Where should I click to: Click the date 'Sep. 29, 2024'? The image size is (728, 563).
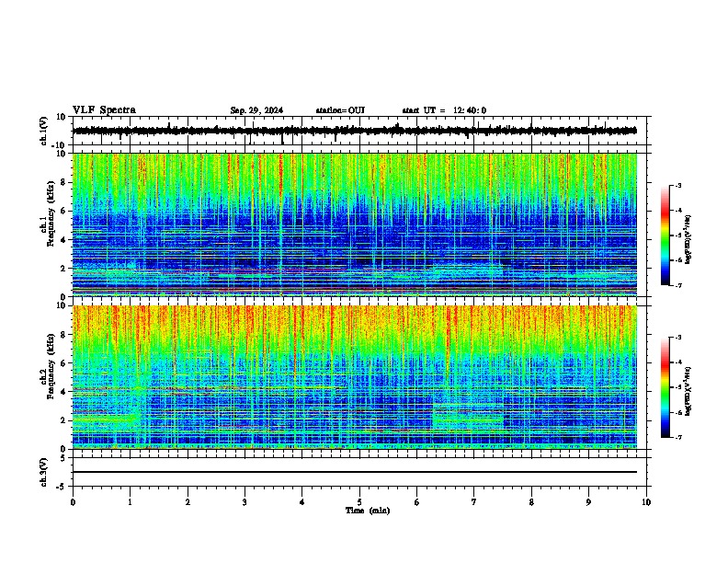[256, 110]
